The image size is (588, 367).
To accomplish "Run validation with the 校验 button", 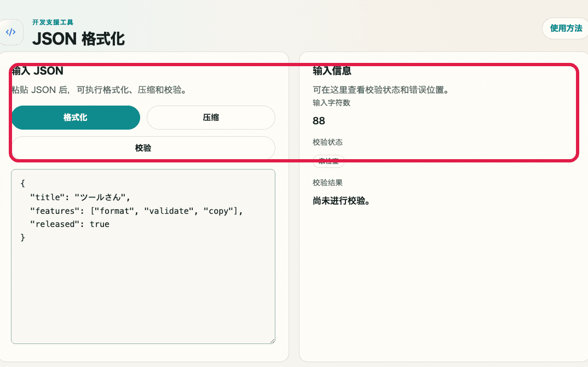I will click(143, 147).
